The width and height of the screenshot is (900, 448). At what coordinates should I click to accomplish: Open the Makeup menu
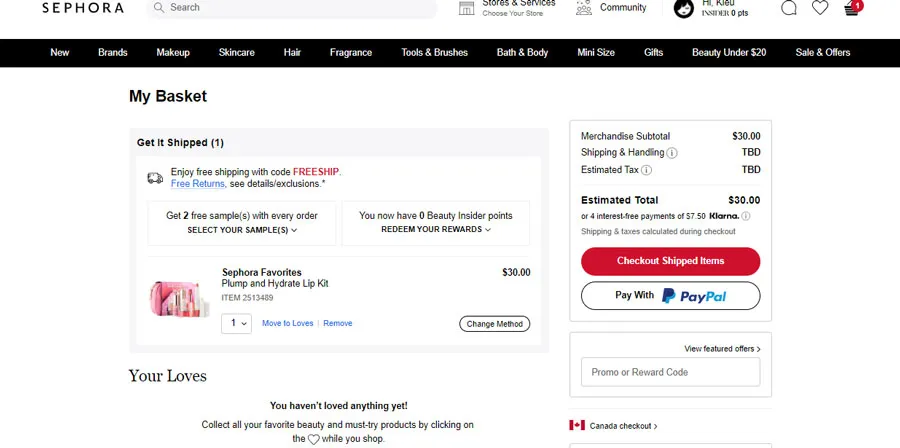pos(173,53)
